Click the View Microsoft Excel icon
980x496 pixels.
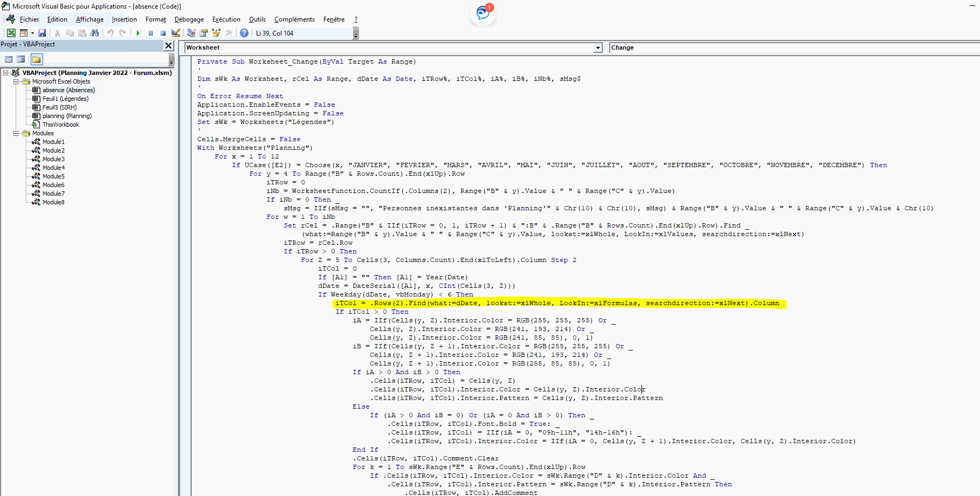(x=11, y=33)
